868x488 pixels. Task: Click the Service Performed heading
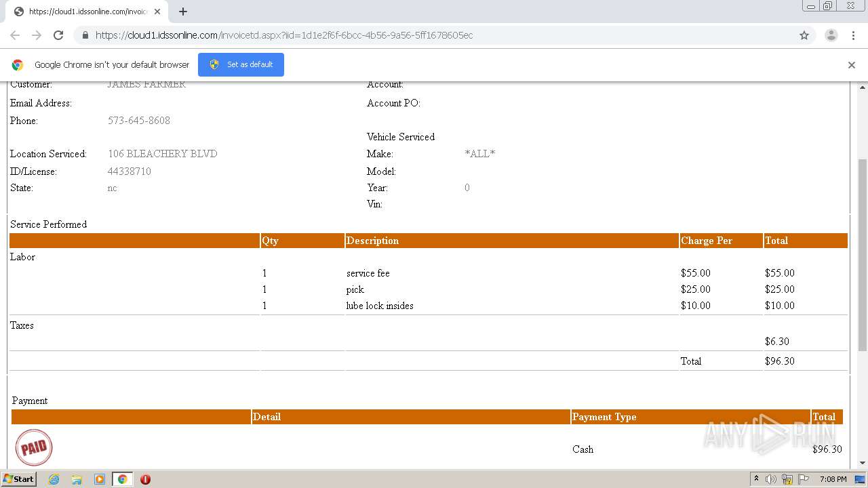pos(49,224)
